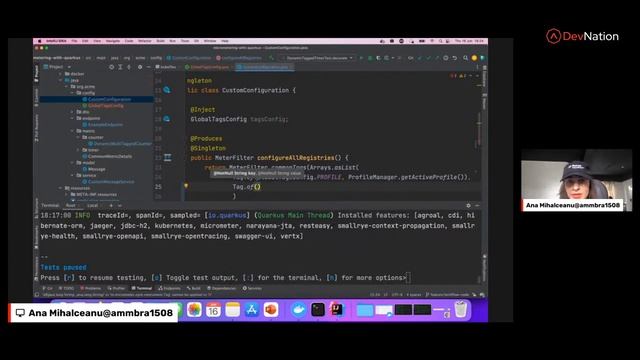The width and height of the screenshot is (640, 360).
Task: Click the Git commit checkmark icon
Action: pyautogui.click(x=428, y=58)
